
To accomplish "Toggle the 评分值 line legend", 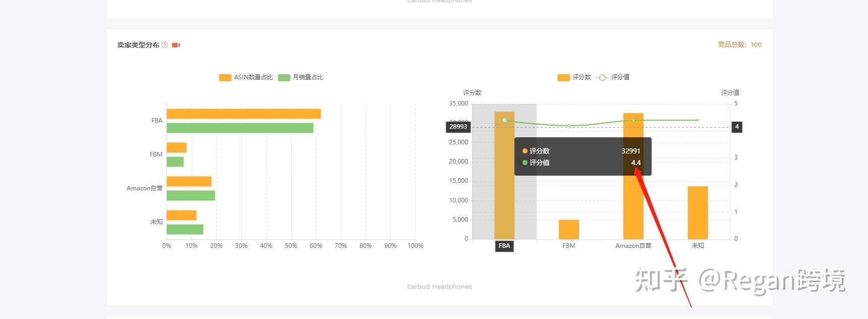I will click(613, 77).
